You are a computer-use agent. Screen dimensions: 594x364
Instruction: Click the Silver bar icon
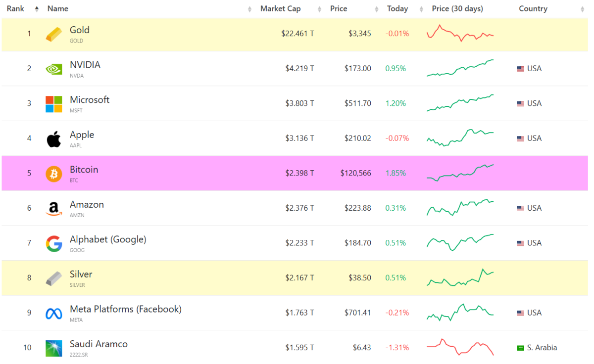click(x=54, y=278)
